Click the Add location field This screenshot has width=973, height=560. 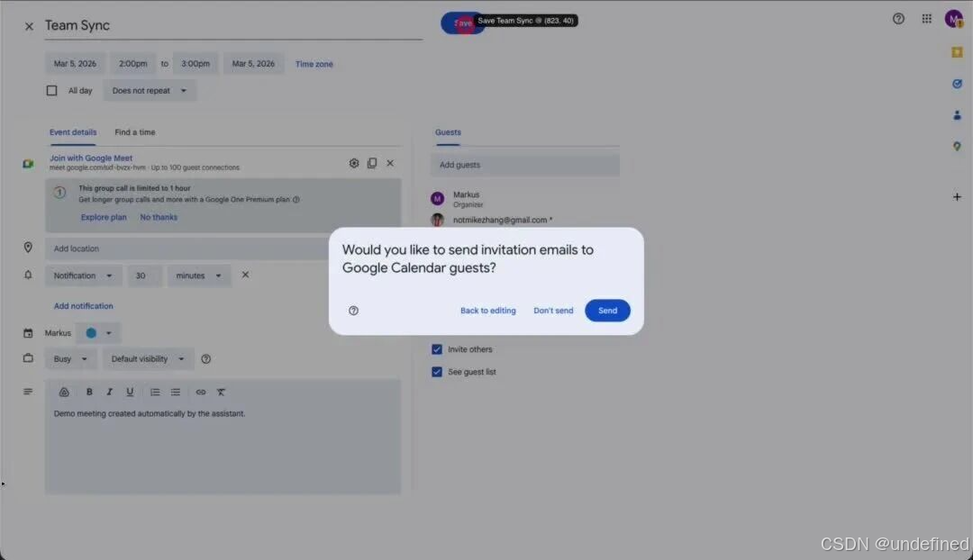[186, 248]
